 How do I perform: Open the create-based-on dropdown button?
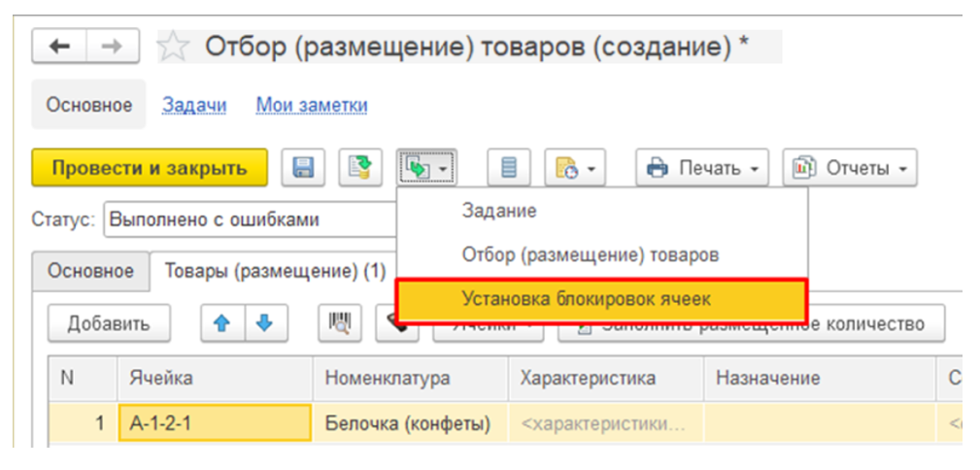tap(426, 167)
